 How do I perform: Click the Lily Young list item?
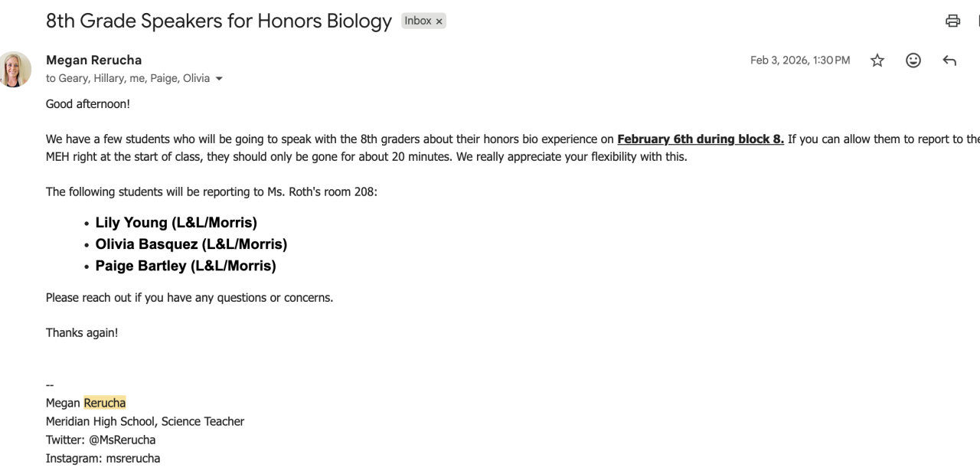point(176,223)
